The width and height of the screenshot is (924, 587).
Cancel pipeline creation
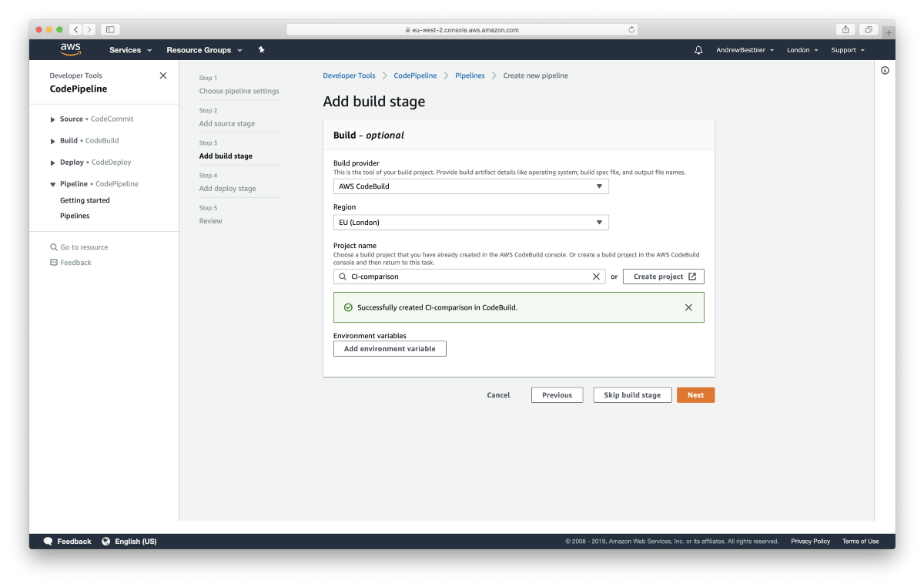tap(498, 395)
